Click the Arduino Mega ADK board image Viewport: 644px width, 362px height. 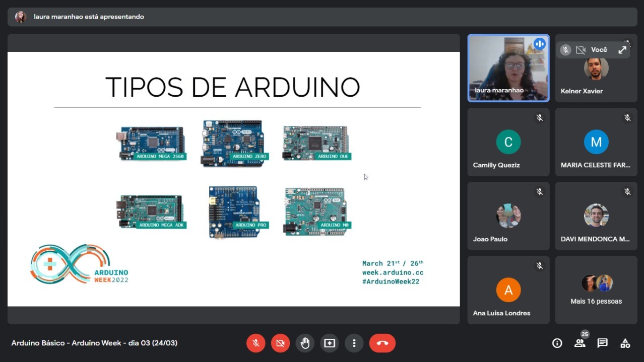pos(152,211)
